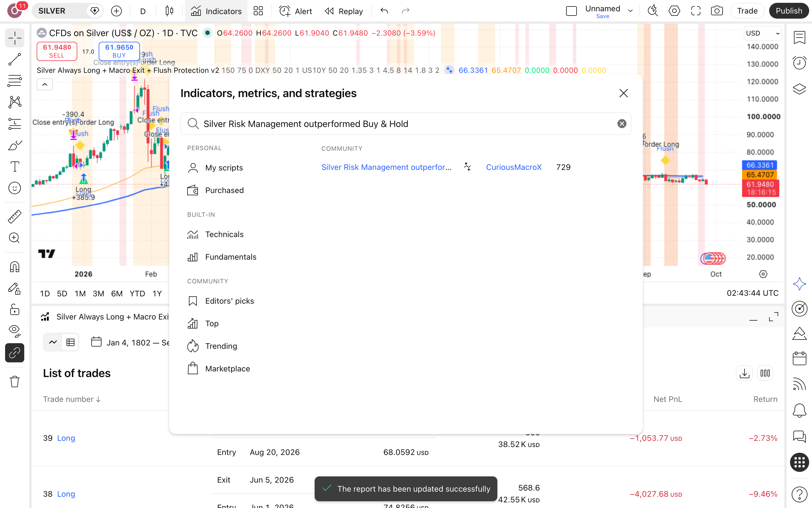Open the watchlist panel icon
This screenshot has width=812, height=508.
[799, 38]
